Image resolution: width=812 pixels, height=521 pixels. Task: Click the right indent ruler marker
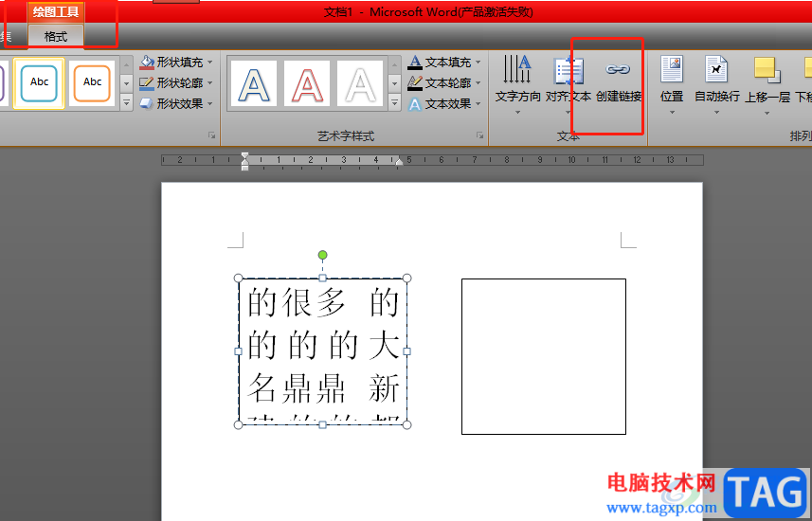tap(399, 162)
